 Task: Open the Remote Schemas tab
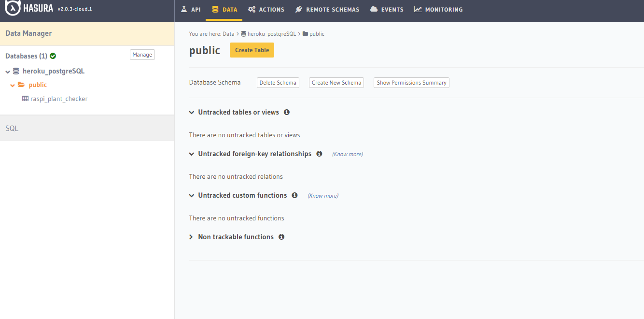[327, 9]
